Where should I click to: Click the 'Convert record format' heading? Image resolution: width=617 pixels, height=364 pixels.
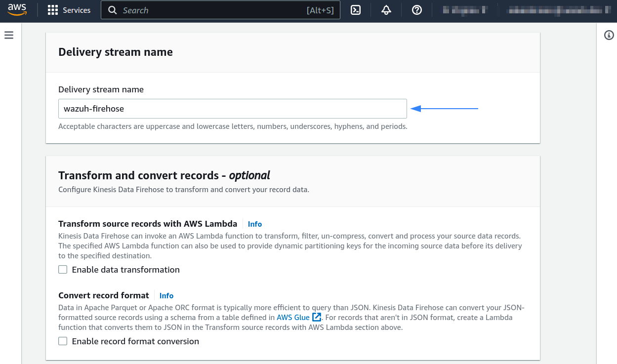[104, 295]
